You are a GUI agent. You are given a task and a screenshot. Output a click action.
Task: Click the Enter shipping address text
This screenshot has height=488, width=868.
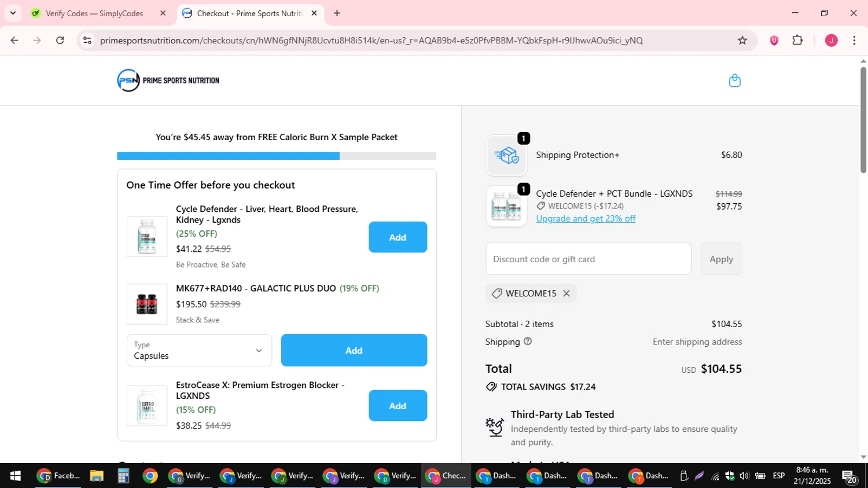coord(697,342)
